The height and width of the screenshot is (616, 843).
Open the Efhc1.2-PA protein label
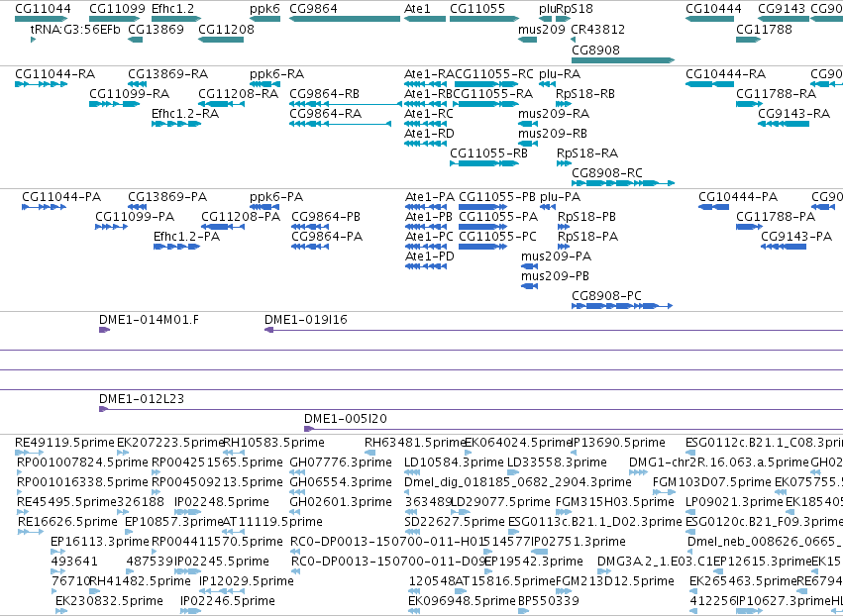pos(186,237)
